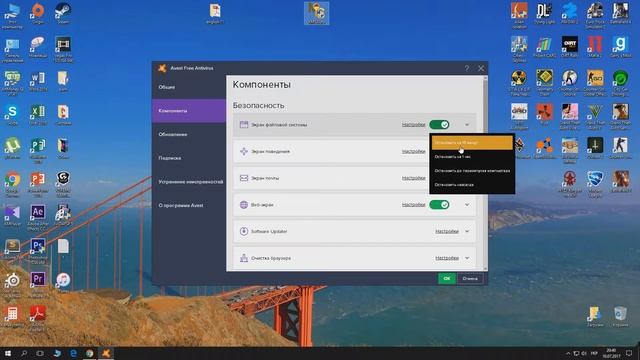Click the Безопасность section heading
This screenshot has height=360, width=640.
[x=258, y=105]
